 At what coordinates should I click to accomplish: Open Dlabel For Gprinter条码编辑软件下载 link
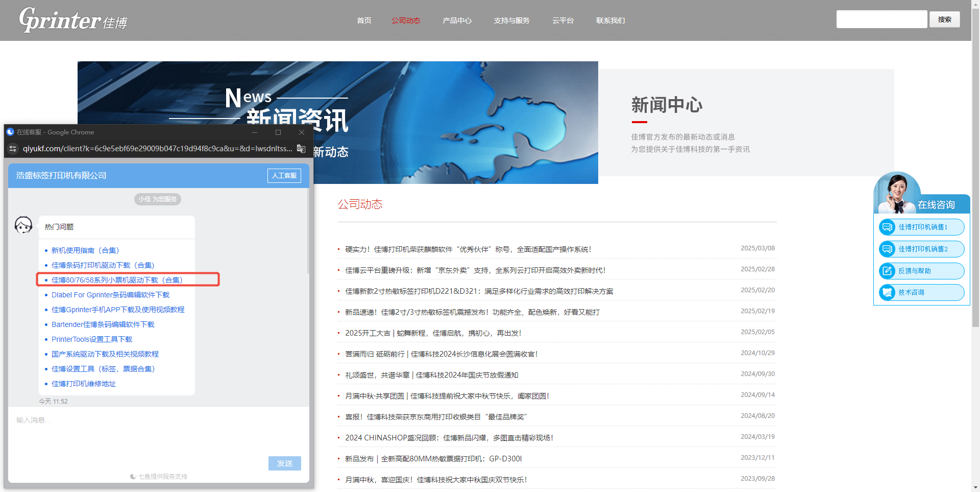[x=110, y=295]
